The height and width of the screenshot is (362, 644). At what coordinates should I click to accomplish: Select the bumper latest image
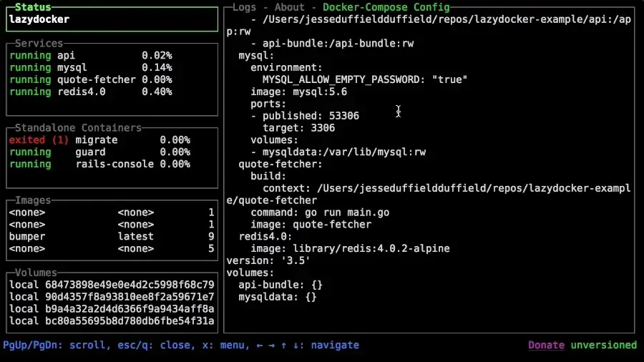(x=111, y=237)
